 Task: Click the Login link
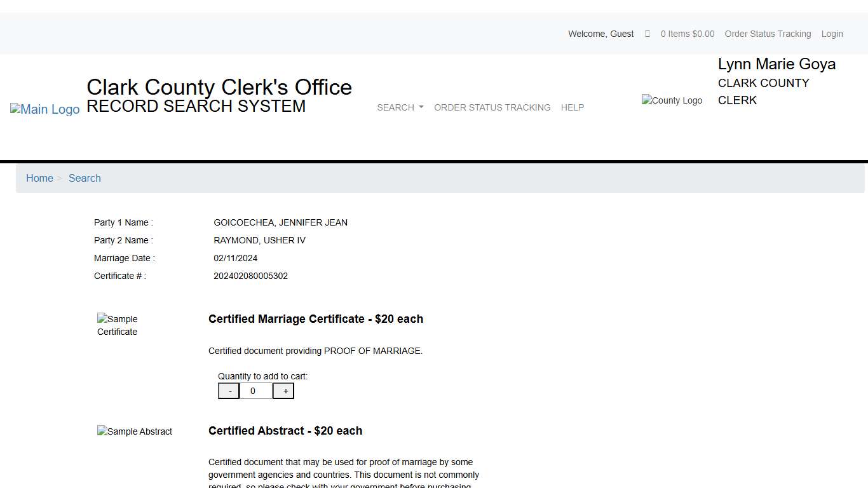click(x=832, y=34)
